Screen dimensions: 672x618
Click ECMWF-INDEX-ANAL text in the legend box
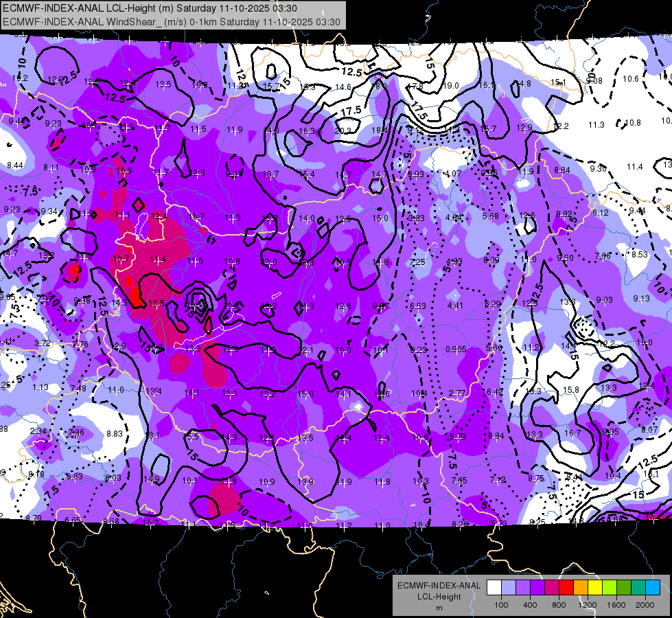(x=439, y=586)
